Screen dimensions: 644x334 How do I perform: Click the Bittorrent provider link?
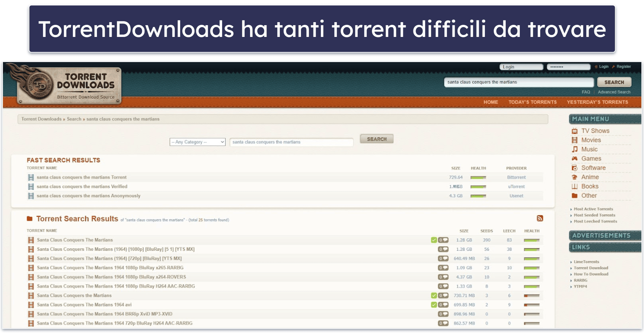[516, 177]
